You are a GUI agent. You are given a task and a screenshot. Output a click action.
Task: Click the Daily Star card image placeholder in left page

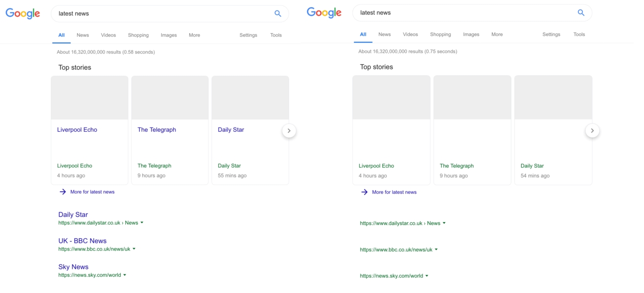pyautogui.click(x=250, y=98)
